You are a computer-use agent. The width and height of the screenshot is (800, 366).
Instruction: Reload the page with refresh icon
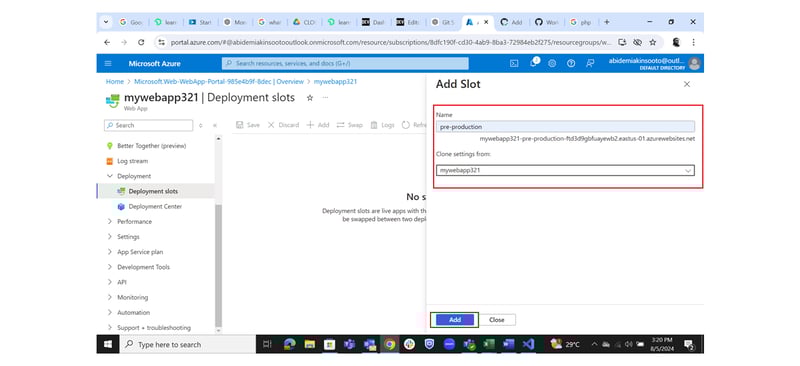pyautogui.click(x=141, y=42)
